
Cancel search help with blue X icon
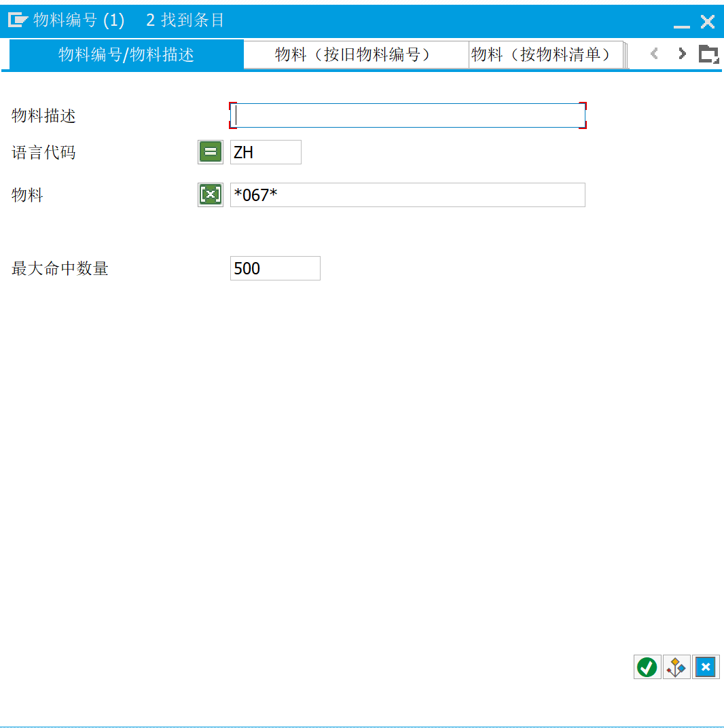(x=706, y=667)
